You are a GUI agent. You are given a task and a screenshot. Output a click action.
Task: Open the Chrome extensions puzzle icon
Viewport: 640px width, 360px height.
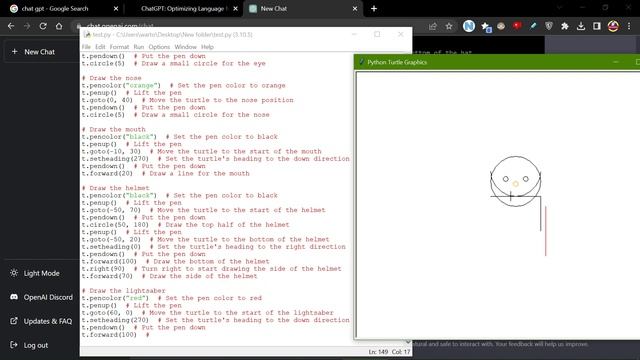[x=565, y=26]
